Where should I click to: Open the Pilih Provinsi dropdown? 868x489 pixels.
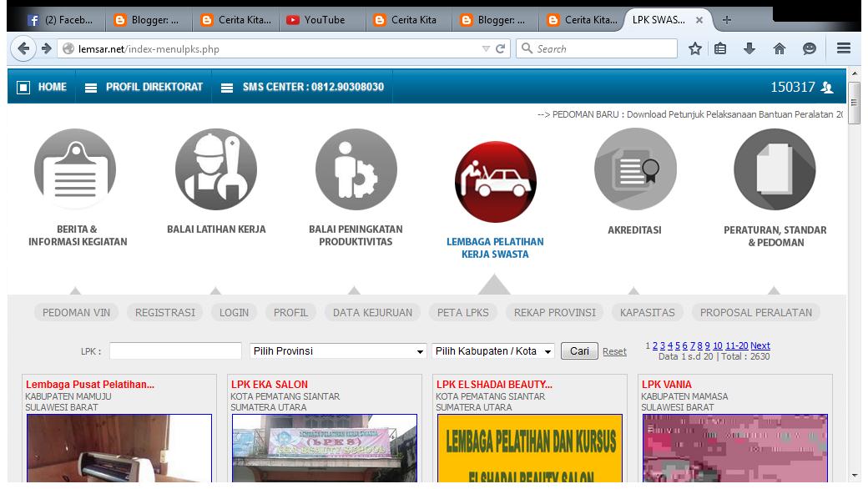pos(337,350)
